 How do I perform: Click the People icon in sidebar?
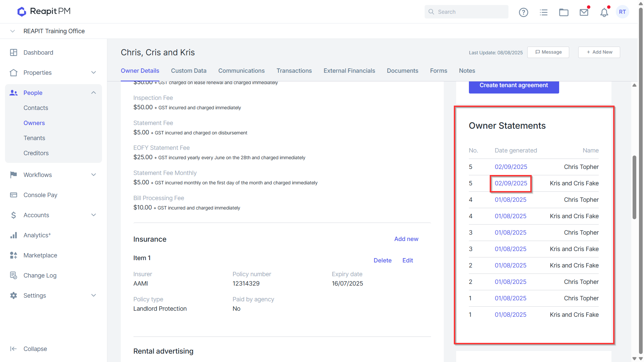point(13,93)
